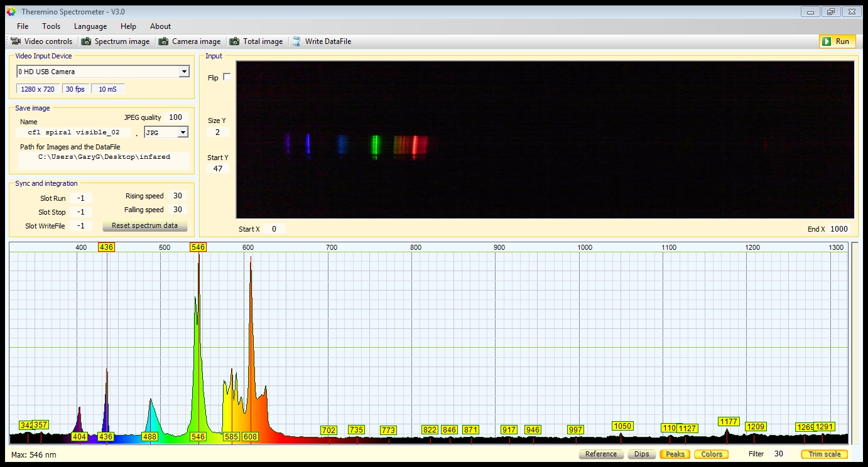The image size is (868, 467).
Task: Open the Tools menu
Action: click(51, 26)
